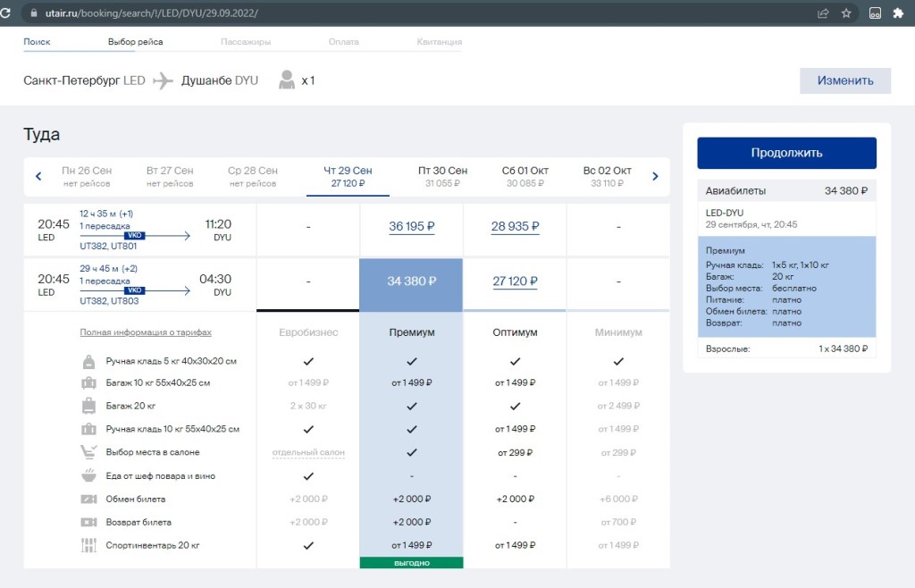This screenshot has width=915, height=588.
Task: Show earlier dates with left arrow
Action: [38, 177]
